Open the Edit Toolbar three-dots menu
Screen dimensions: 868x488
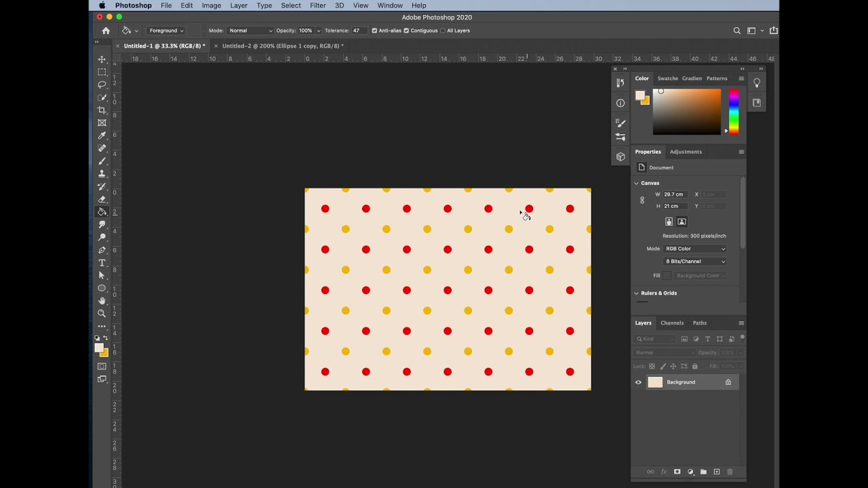[102, 326]
